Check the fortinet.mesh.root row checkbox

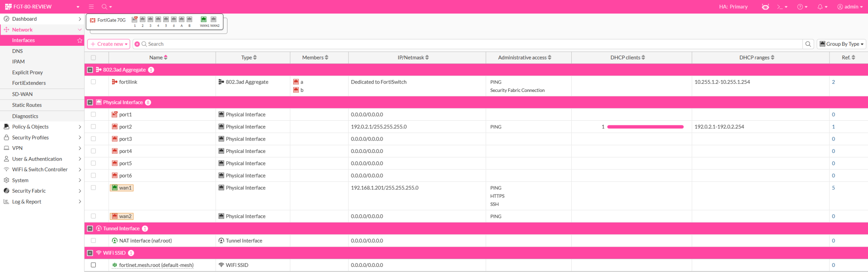click(x=93, y=265)
